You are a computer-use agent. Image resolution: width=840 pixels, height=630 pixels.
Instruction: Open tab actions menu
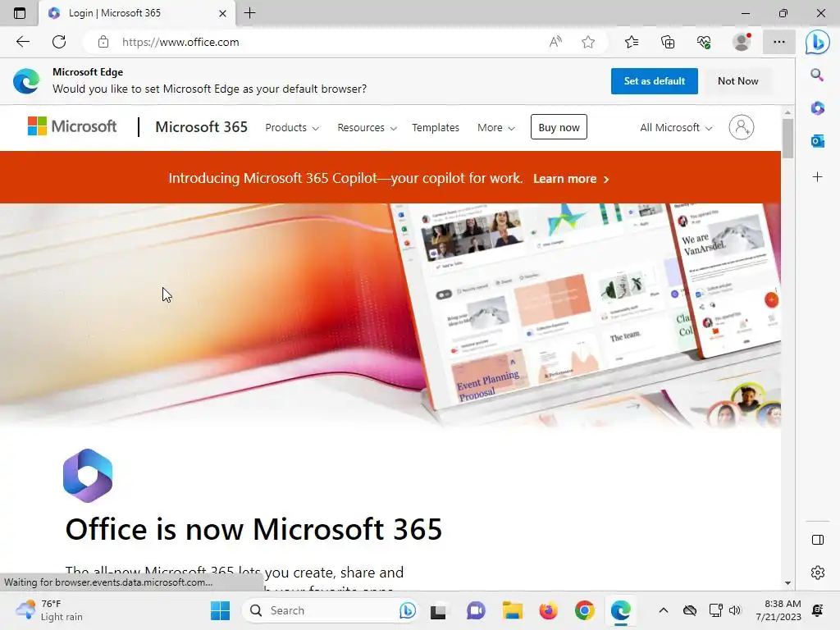[20, 13]
